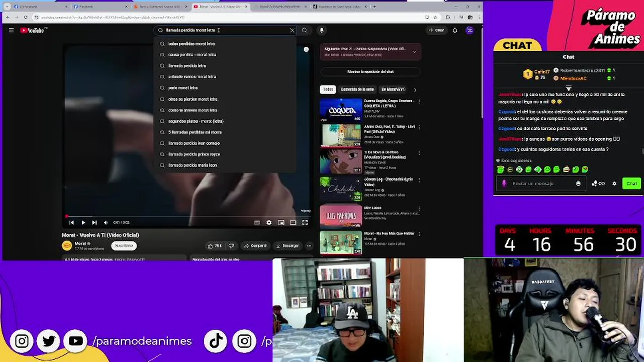644x362 pixels.
Task: Bookmark this page with the star icon
Action: click(435, 17)
